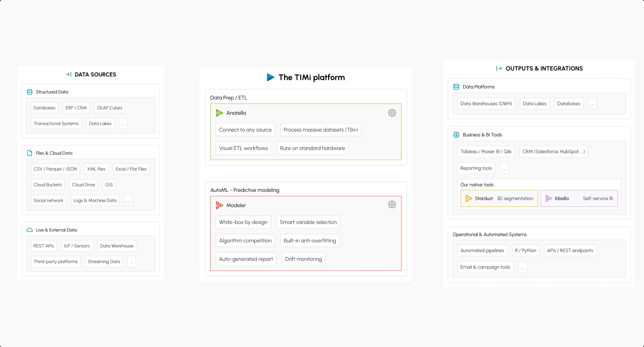Select the Smart variable selection chip

(308, 222)
